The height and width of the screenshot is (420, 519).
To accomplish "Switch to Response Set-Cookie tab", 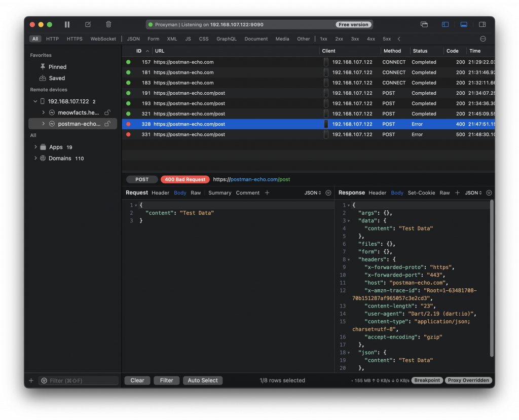I will tap(421, 193).
